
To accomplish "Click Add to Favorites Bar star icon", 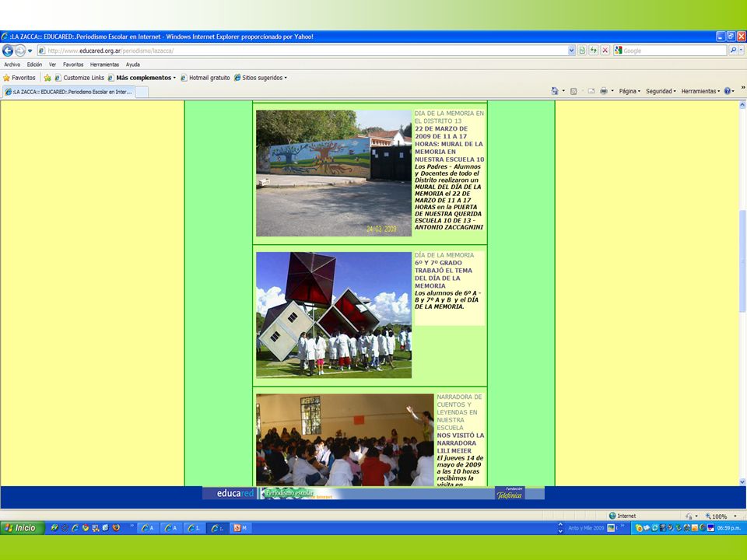I will point(47,78).
